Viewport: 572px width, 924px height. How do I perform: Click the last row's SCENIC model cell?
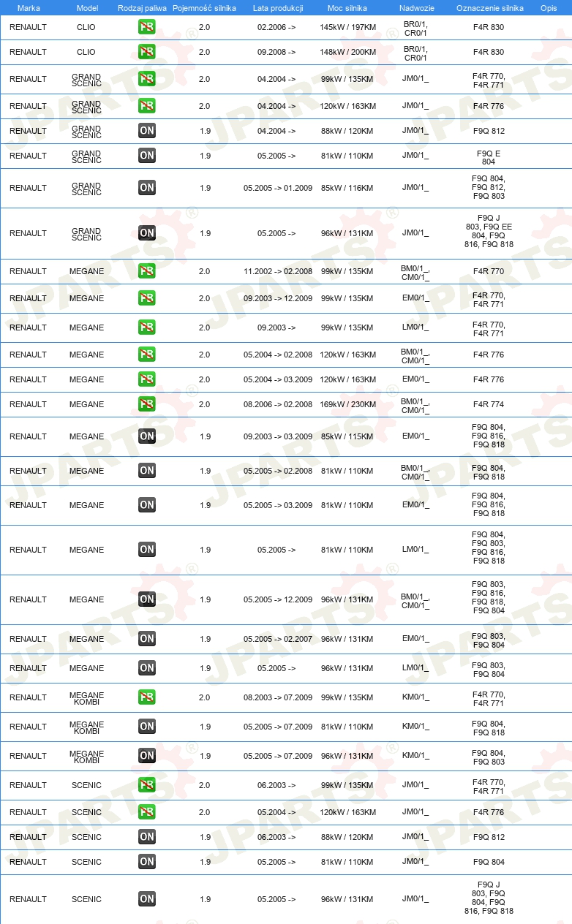[x=87, y=899]
